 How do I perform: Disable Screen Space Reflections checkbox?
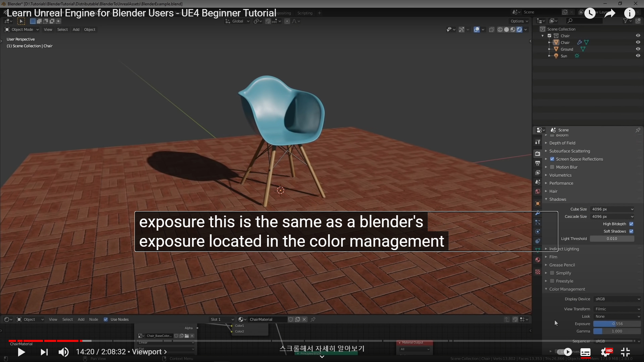pyautogui.click(x=552, y=159)
